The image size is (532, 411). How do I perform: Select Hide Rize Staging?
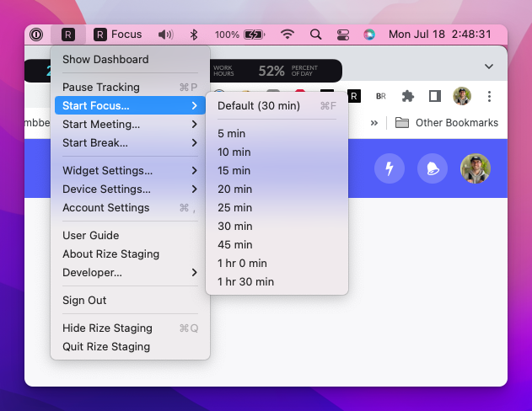pyautogui.click(x=130, y=328)
